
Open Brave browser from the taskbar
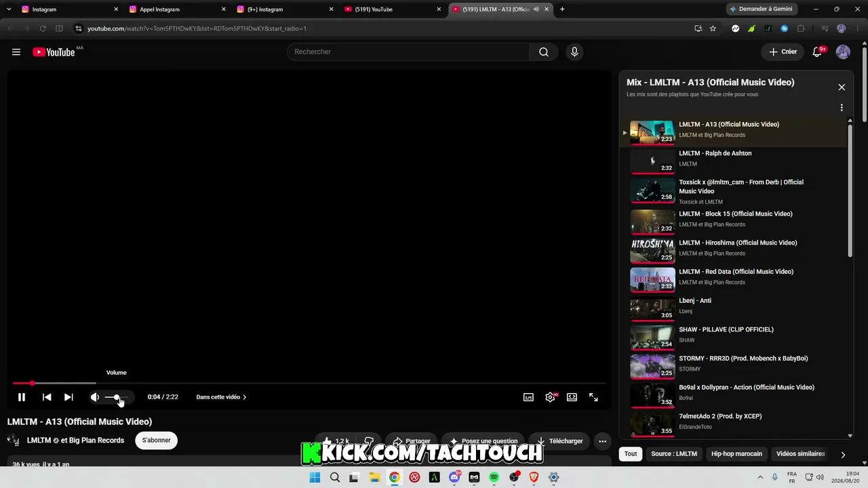534,477
